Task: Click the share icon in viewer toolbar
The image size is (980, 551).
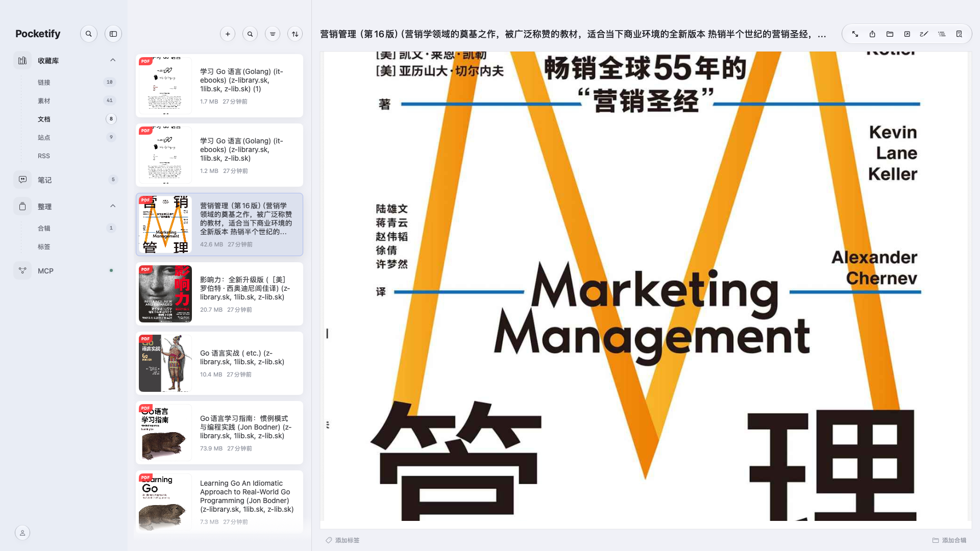Action: point(872,34)
